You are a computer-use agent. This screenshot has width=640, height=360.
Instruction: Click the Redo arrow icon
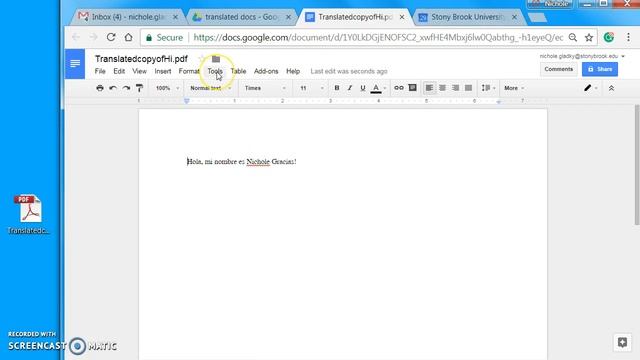[126, 88]
